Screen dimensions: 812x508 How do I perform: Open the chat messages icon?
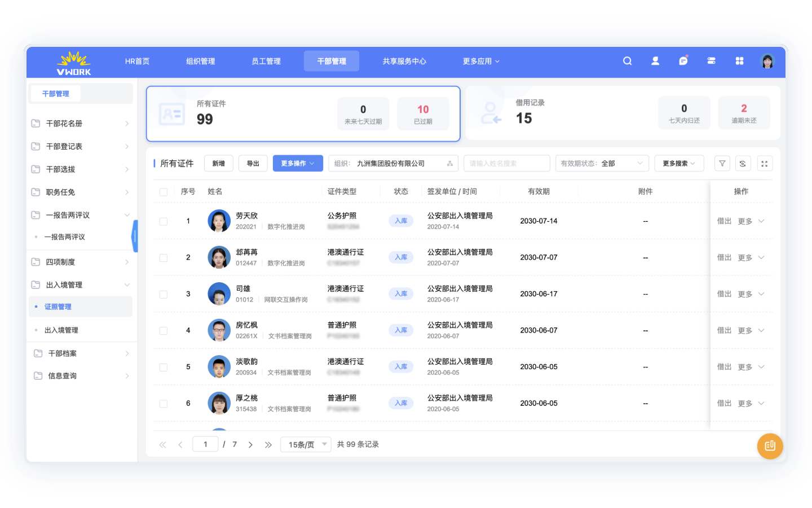coord(683,60)
